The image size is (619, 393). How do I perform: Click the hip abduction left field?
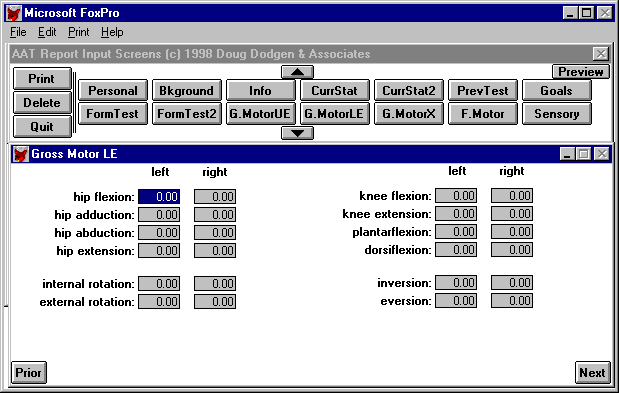pyautogui.click(x=159, y=233)
